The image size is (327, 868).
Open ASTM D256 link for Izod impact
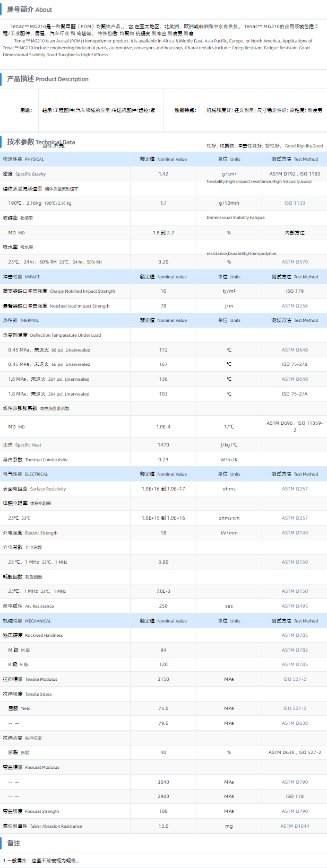coord(295,306)
